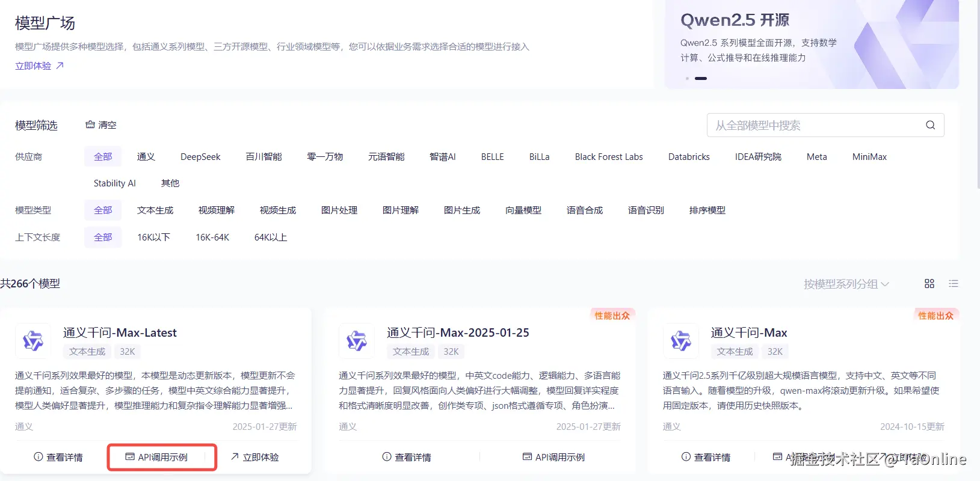Click 立即体验 on 通义千问-Max-Latest card

click(255, 457)
